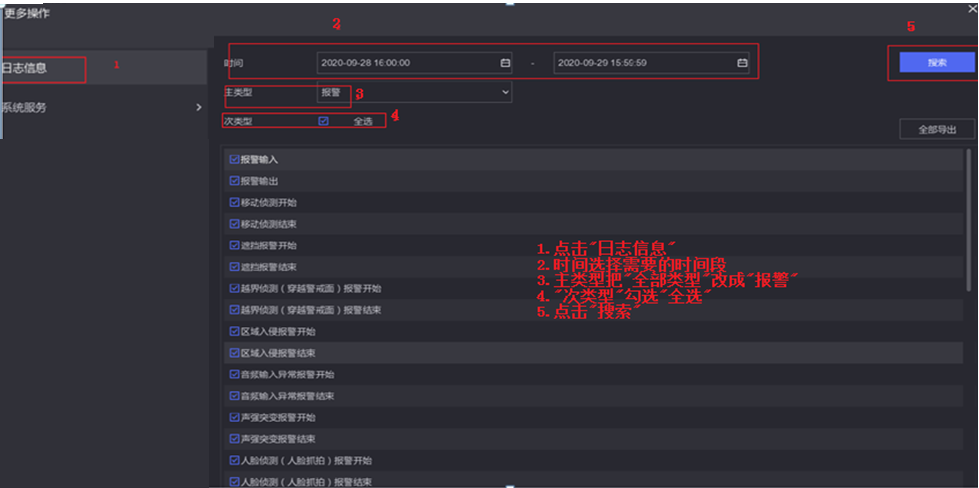Uncheck the 声强突变报警开始 checkbox
Viewport: 979px width, 488px height.
[x=234, y=417]
